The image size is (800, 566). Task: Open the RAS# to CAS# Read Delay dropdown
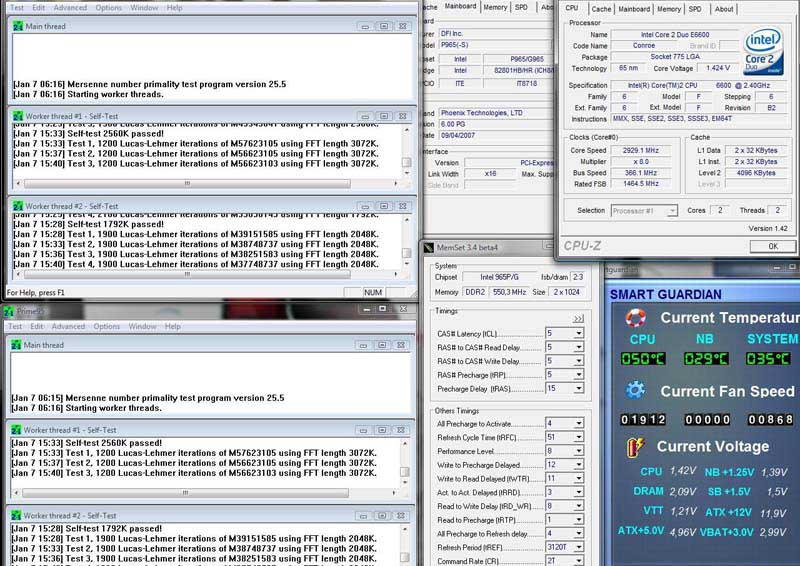coord(579,347)
